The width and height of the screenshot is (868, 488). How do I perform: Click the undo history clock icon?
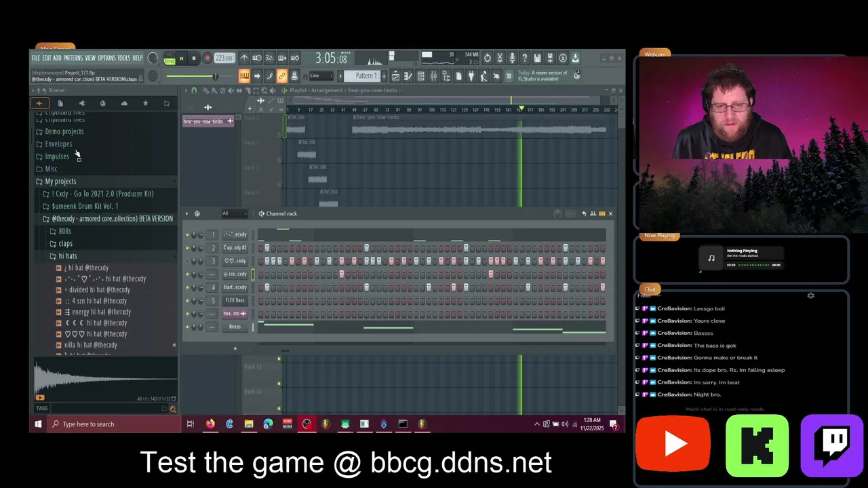pos(487,58)
